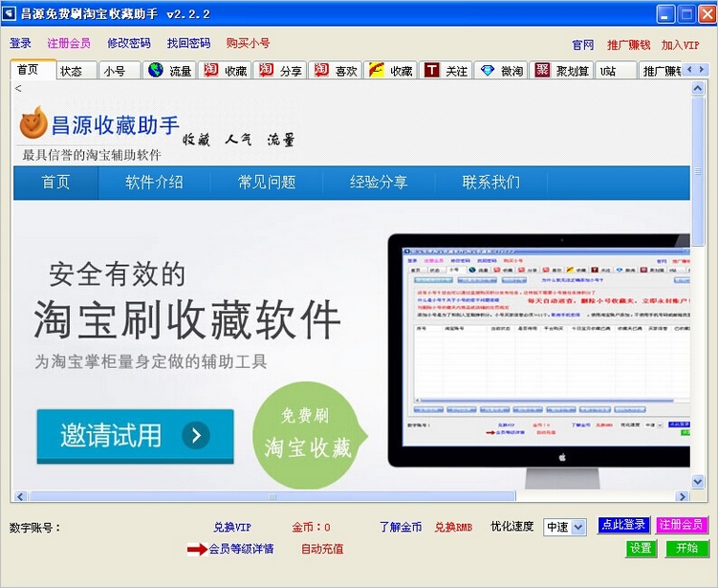Viewport: 718px width, 588px height.
Task: Click 购买小号 in the top menu
Action: [x=249, y=43]
